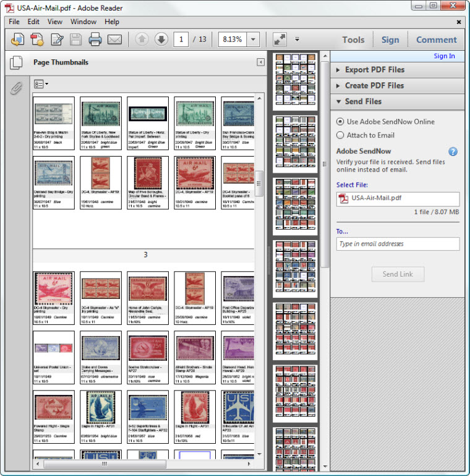The image size is (470, 476).
Task: Open the View menu
Action: coord(55,22)
